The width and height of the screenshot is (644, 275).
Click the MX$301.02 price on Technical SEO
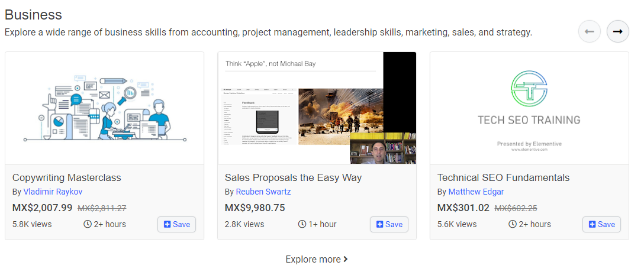point(463,208)
